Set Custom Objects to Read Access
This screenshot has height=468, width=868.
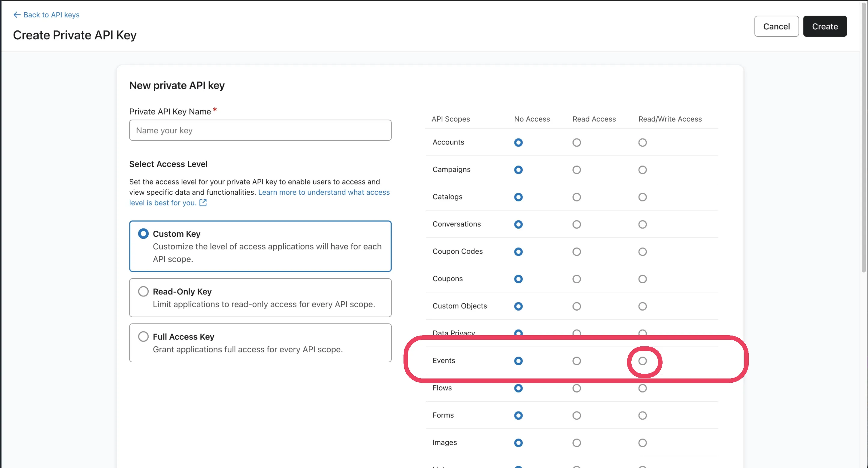pyautogui.click(x=577, y=306)
